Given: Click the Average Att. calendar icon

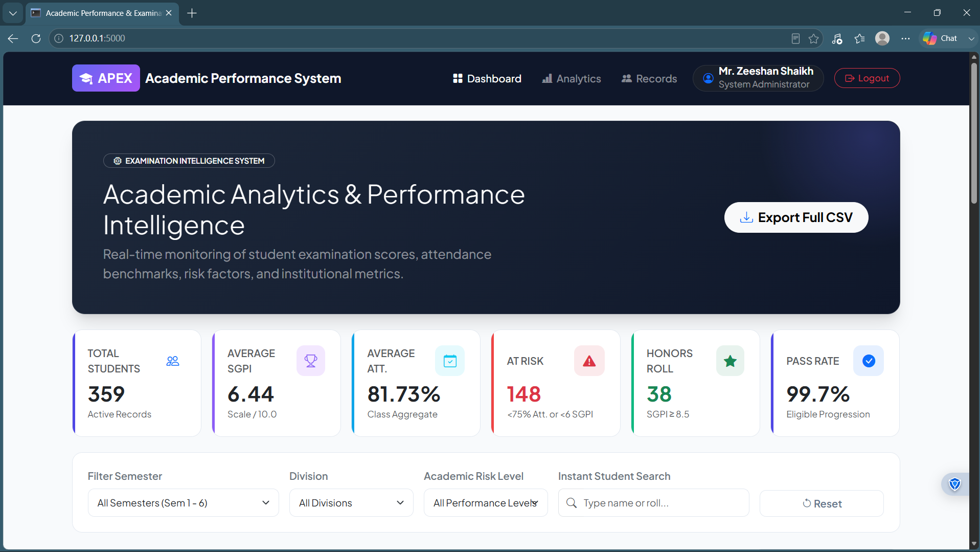Looking at the screenshot, I should point(450,361).
